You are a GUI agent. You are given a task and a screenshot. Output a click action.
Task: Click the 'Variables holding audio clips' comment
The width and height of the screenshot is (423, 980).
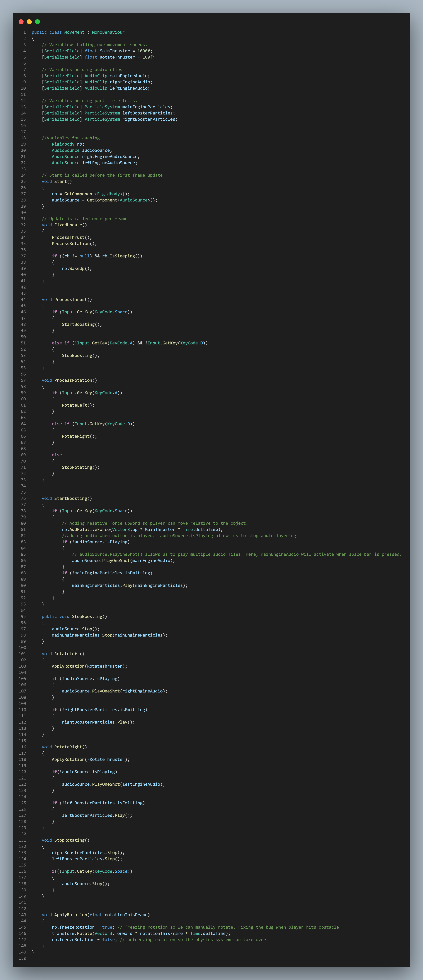pyautogui.click(x=82, y=70)
